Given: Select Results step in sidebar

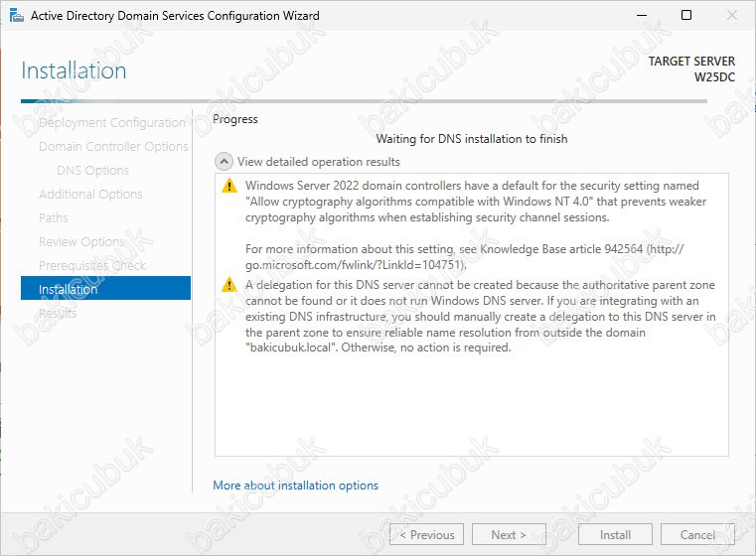Looking at the screenshot, I should (58, 313).
